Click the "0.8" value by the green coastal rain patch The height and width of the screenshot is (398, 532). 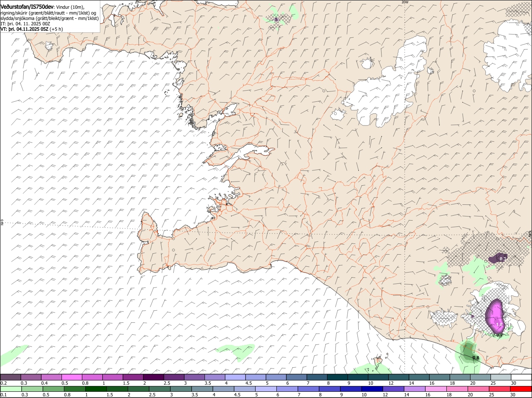(x=476, y=358)
